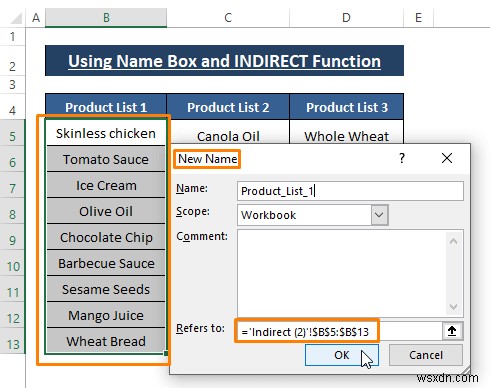Select the 'Canola Oil' cell
The image size is (490, 388).
click(228, 133)
